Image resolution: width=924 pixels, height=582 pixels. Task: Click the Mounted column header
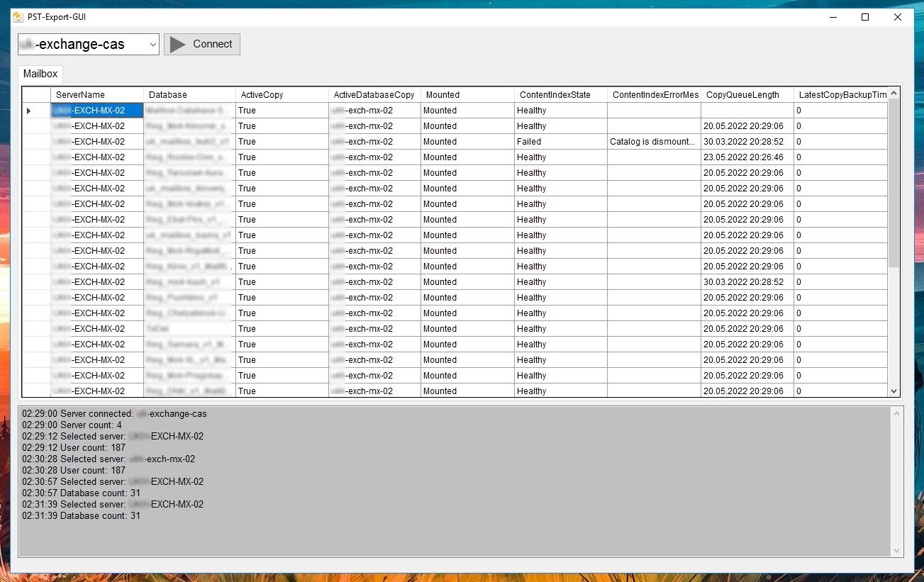[x=468, y=94]
